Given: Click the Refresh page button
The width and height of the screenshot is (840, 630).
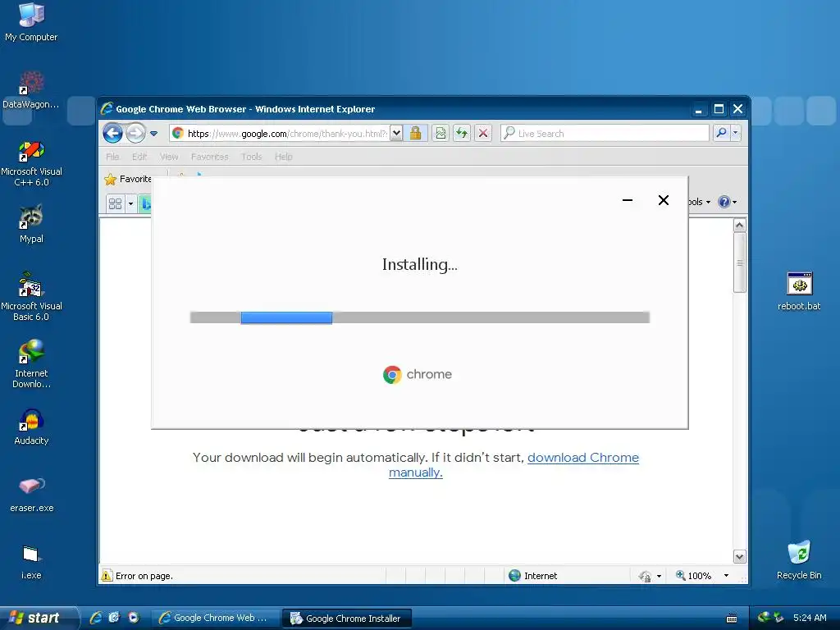Looking at the screenshot, I should (x=462, y=133).
